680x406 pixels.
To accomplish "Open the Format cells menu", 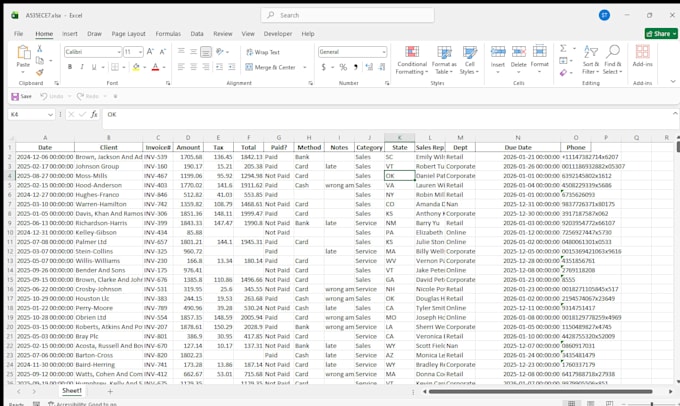I will pyautogui.click(x=539, y=59).
